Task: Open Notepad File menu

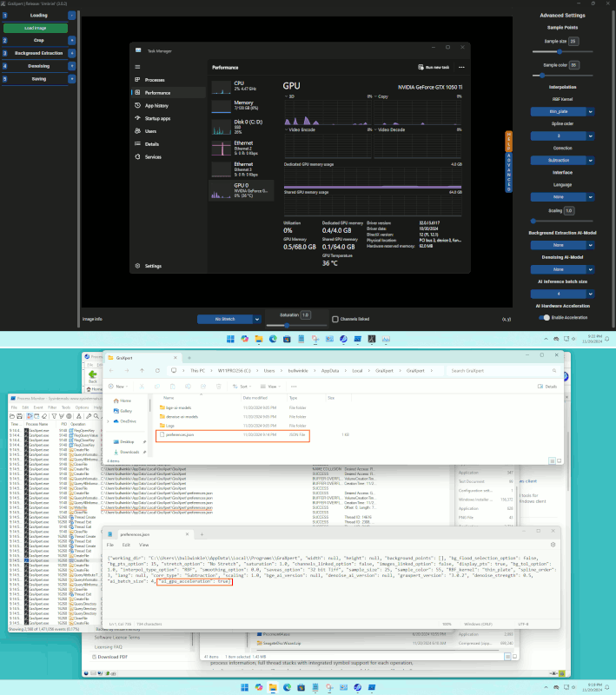Action: tap(110, 545)
